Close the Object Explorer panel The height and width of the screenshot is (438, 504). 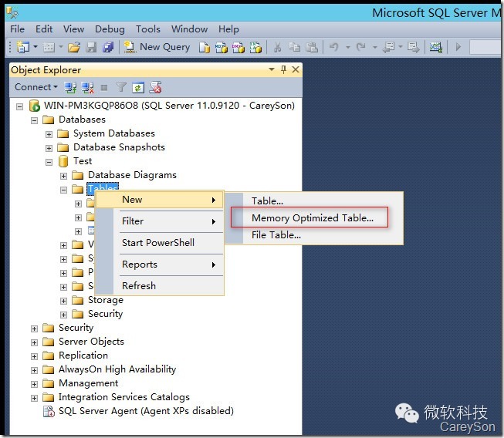coord(296,69)
